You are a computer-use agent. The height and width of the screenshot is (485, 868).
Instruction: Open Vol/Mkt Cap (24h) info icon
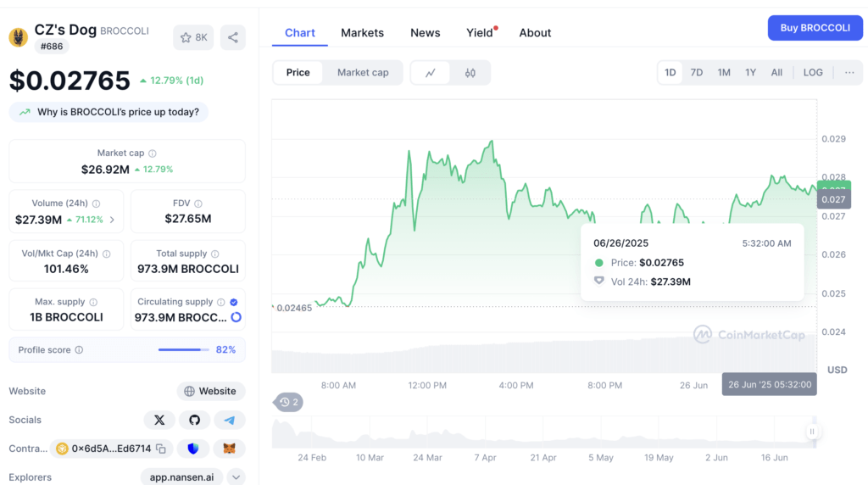[x=106, y=254]
